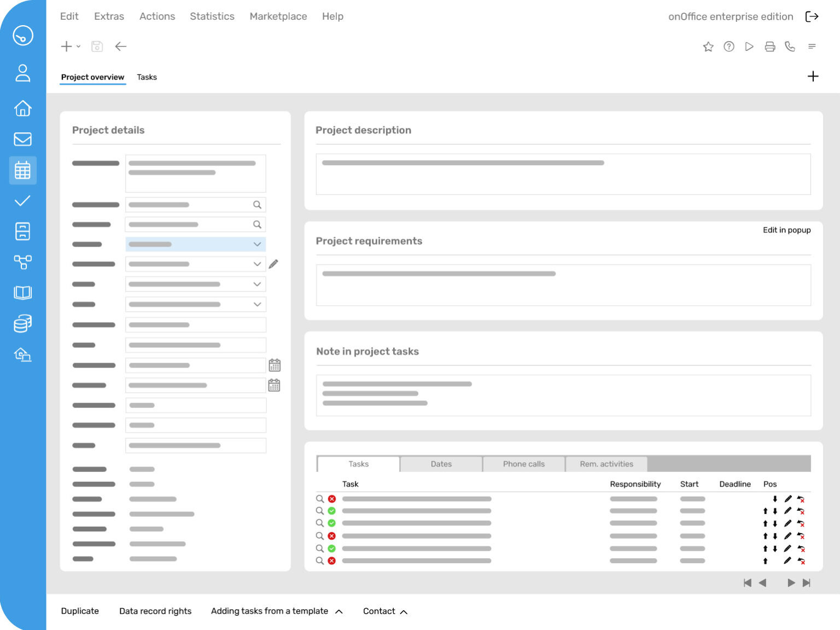Click the phone call icon
This screenshot has width=840, height=630.
(x=790, y=46)
